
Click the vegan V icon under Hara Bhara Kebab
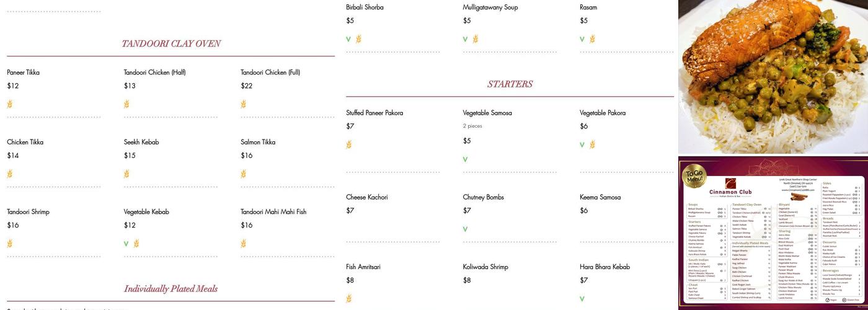point(582,299)
